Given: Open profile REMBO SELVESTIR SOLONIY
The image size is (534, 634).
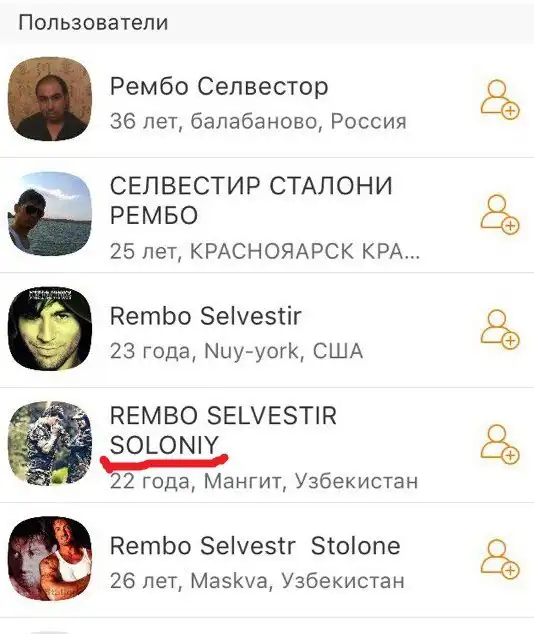Looking at the screenshot, I should coord(223,430).
